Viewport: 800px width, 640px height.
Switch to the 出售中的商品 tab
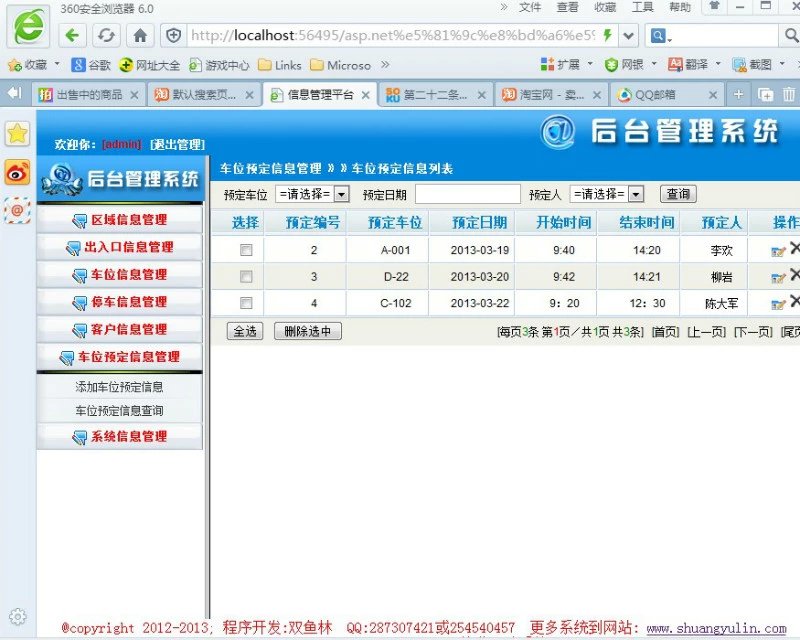point(88,94)
